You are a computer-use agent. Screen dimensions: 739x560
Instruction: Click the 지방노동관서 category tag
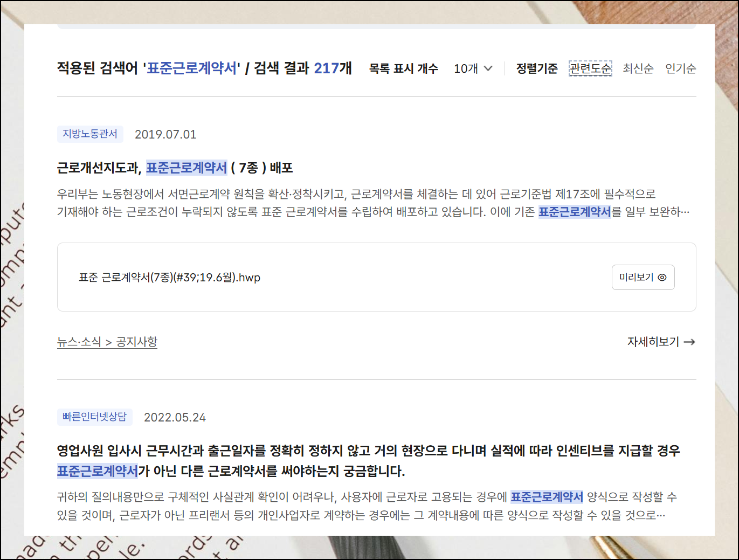pos(90,134)
